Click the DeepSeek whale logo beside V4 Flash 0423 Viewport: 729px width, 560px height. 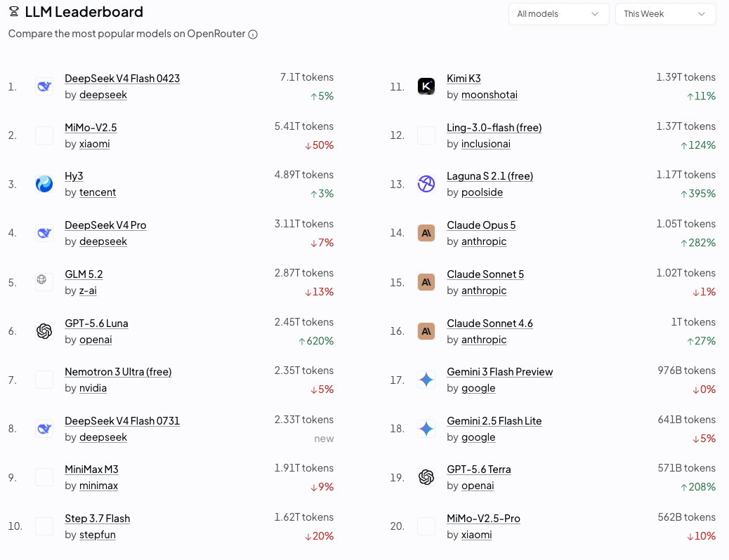pyautogui.click(x=44, y=86)
